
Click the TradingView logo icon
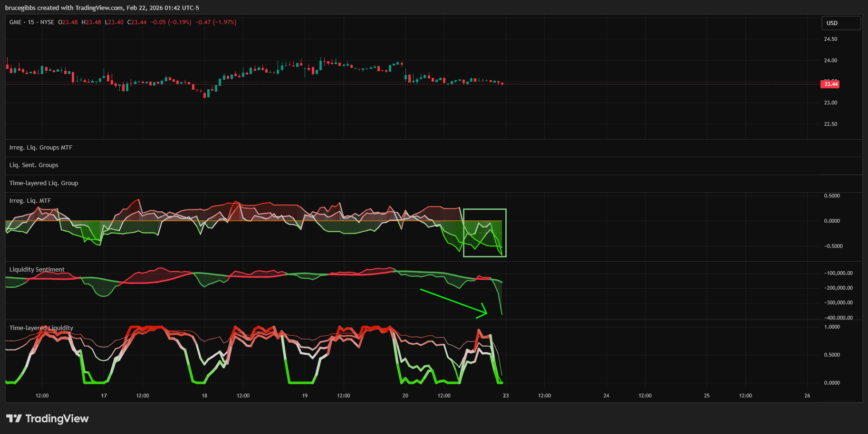click(x=14, y=418)
